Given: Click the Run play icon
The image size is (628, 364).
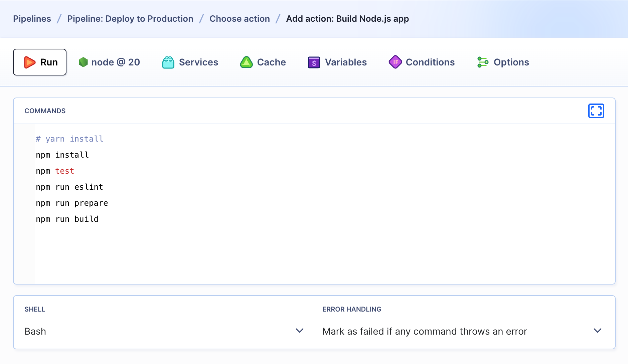Looking at the screenshot, I should point(30,62).
